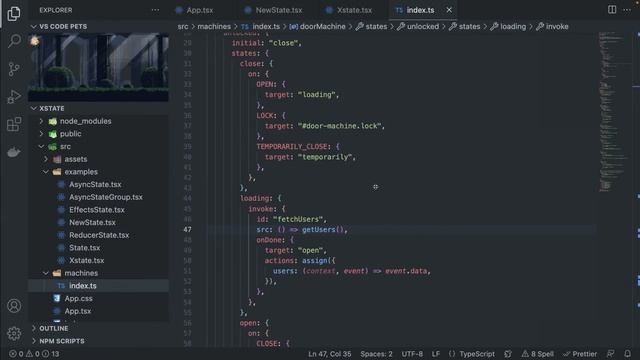This screenshot has width=640, height=360.
Task: Open AsyncState.tsx in explorer
Action: (95, 184)
